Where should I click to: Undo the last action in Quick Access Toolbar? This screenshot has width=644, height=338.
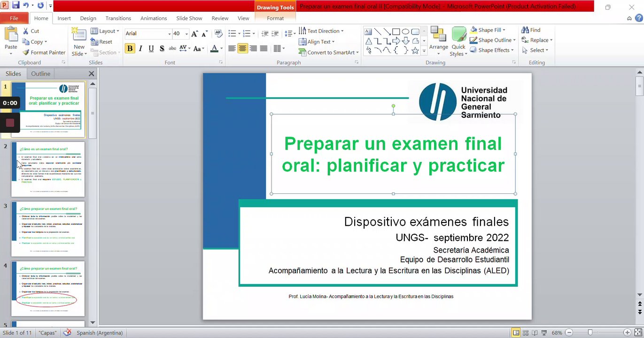click(26, 6)
